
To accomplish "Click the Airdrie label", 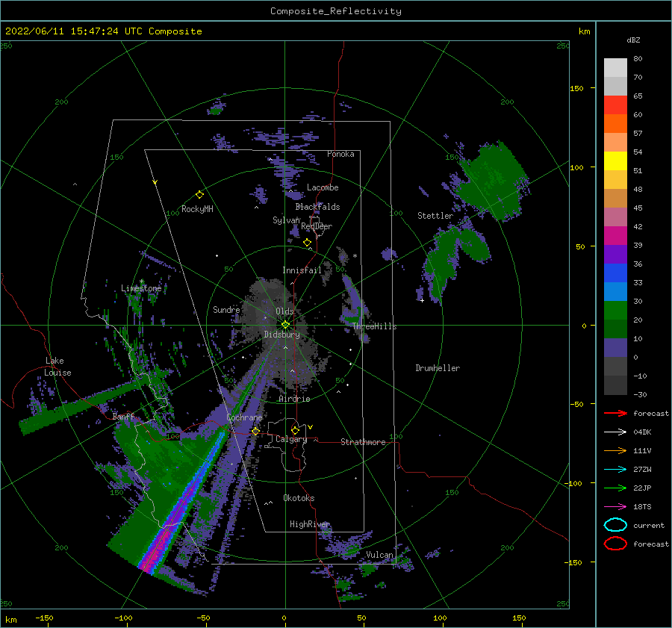I will (294, 399).
